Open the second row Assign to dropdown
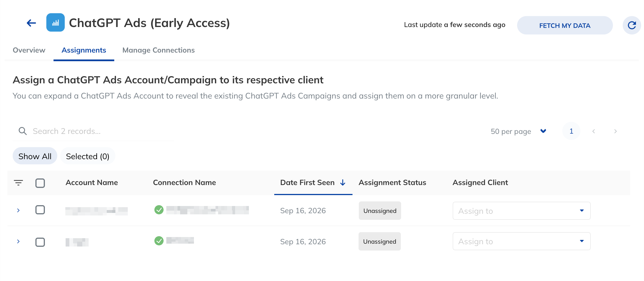 (521, 241)
